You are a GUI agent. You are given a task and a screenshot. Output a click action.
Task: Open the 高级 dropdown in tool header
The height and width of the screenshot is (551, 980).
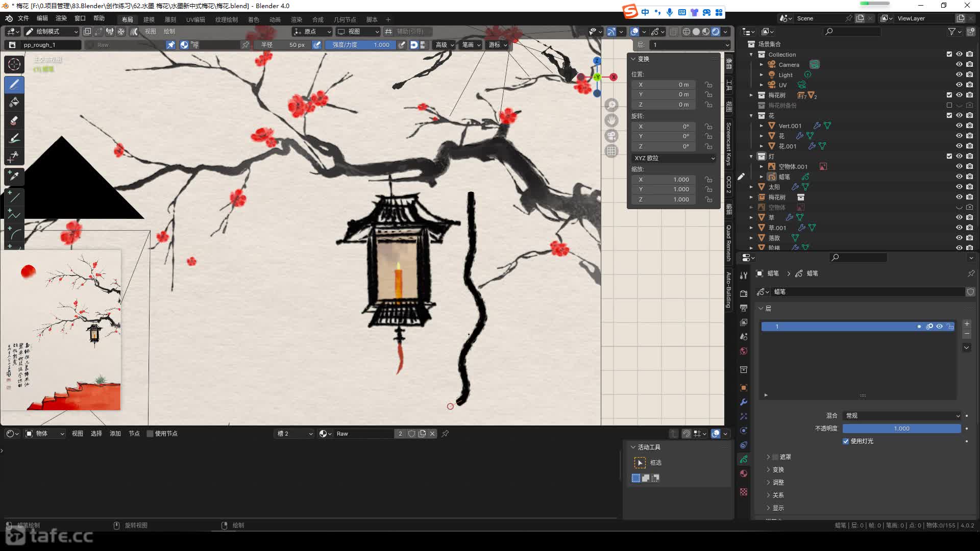click(x=444, y=45)
